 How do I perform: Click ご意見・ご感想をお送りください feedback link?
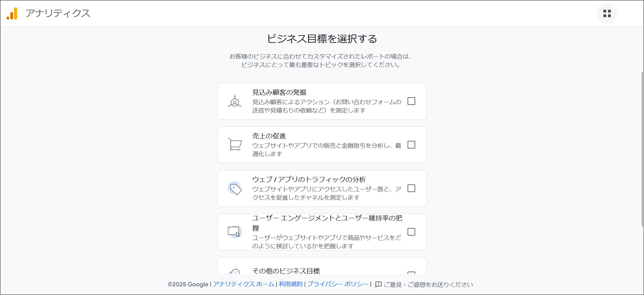click(x=428, y=284)
